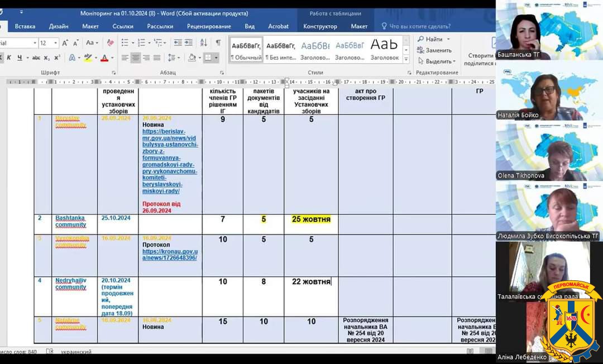The height and width of the screenshot is (364, 603).
Task: Apply red font color A icon
Action: (104, 58)
